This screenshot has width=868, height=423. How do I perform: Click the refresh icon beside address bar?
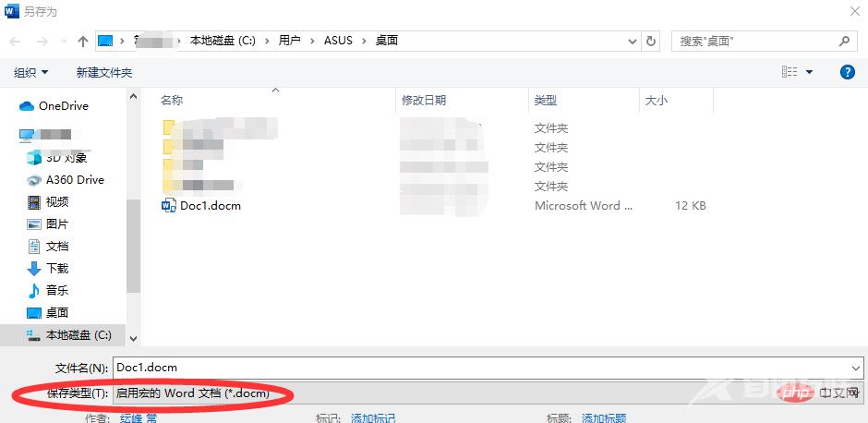pyautogui.click(x=652, y=42)
